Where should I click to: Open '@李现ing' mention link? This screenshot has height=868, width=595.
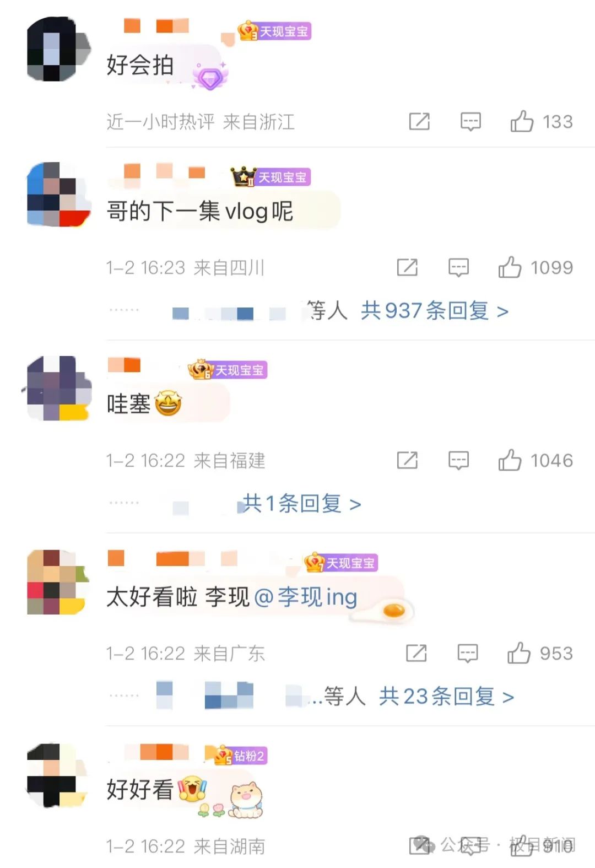click(306, 597)
